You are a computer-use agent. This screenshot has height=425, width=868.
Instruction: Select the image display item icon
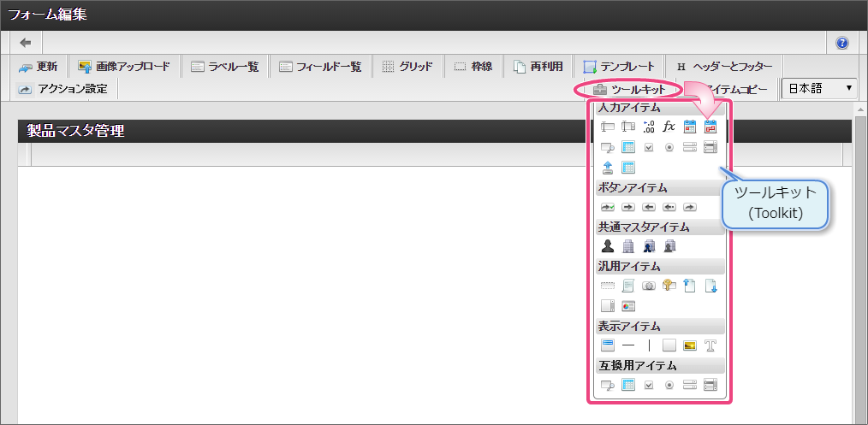[689, 345]
